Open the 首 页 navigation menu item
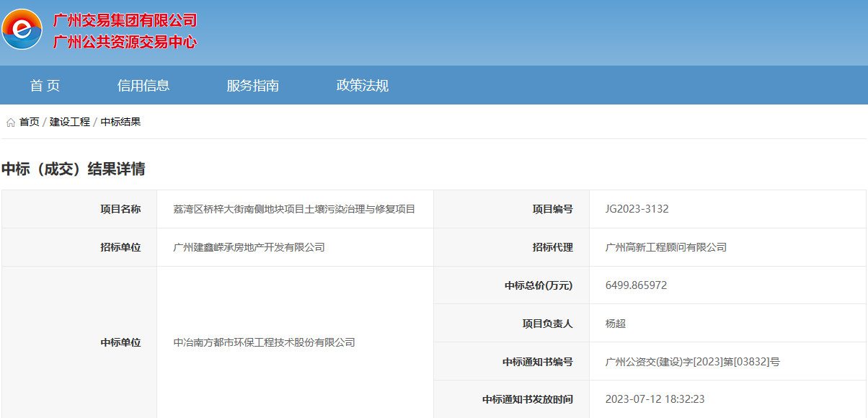Viewport: 868px width, 418px height. pos(45,86)
